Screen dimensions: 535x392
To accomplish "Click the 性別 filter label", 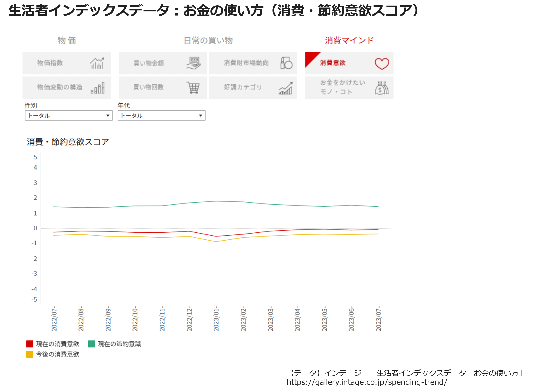I will [x=31, y=106].
